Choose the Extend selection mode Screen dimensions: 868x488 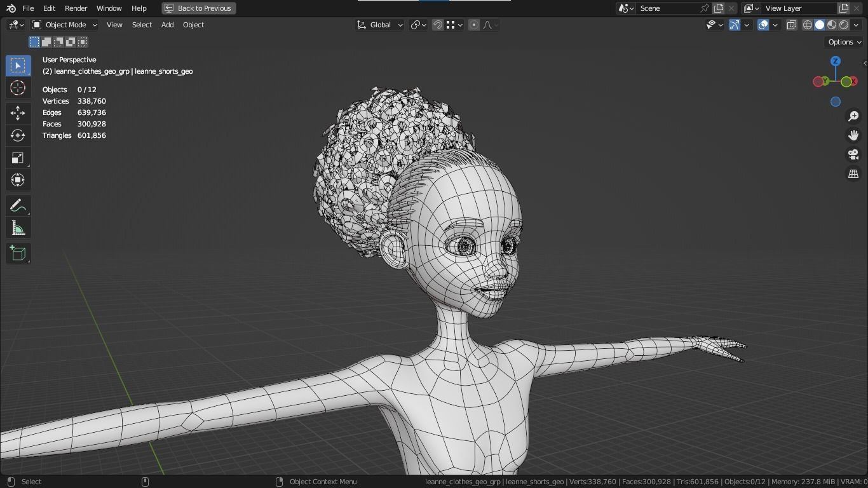[x=46, y=42]
